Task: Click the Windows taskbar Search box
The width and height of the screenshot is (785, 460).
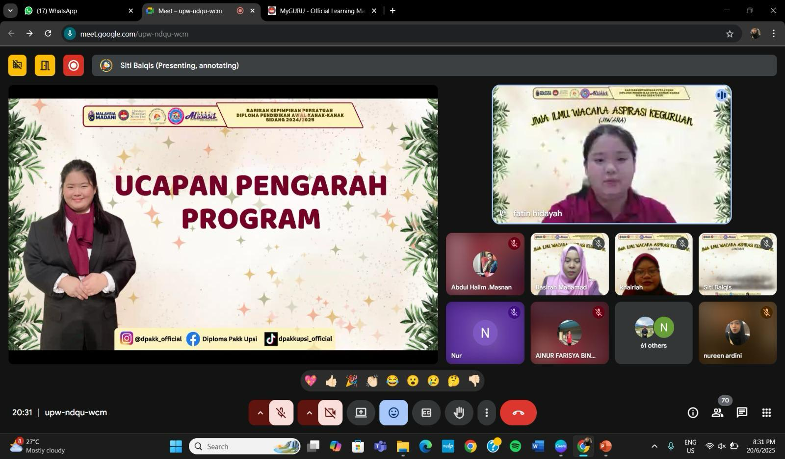Action: (245, 446)
